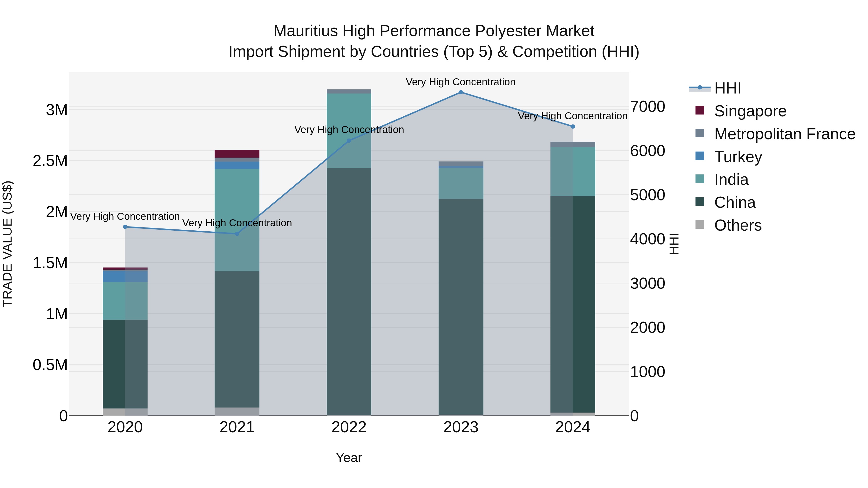Click the Turkey segment of 2020 bar
Image resolution: width=868 pixels, height=488 pixels.
point(125,276)
